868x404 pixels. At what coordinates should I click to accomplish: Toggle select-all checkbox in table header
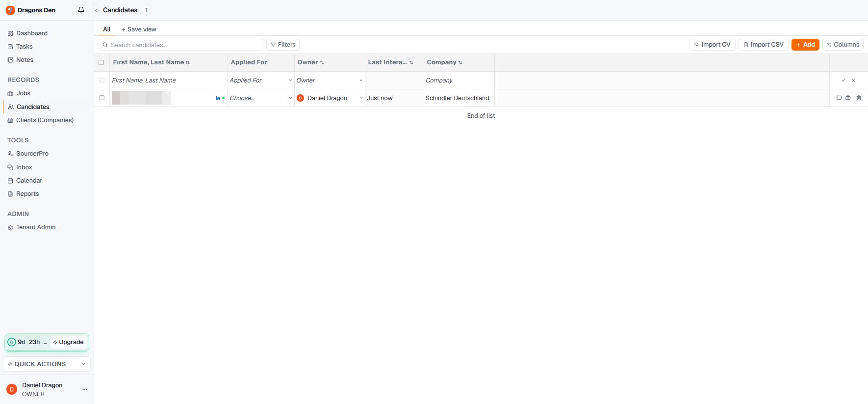102,62
